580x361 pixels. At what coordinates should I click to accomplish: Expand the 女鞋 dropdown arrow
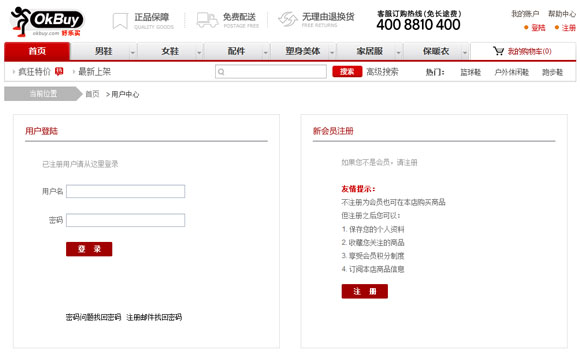coord(199,53)
